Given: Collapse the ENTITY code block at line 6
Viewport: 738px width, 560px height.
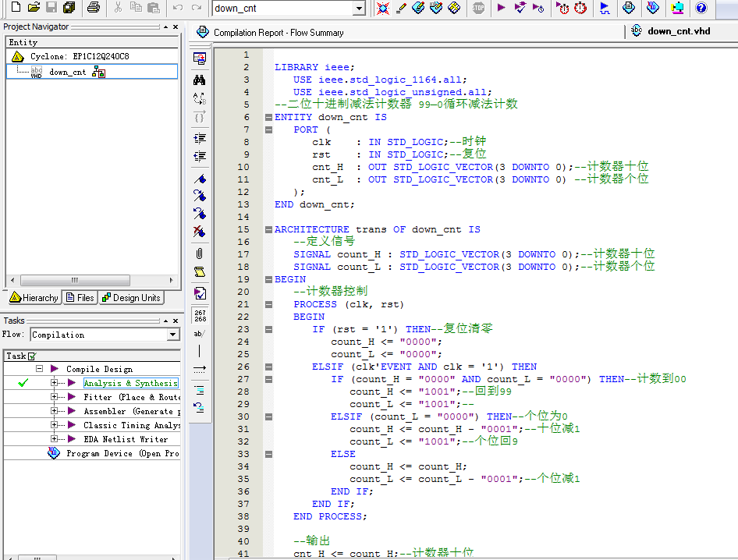Looking at the screenshot, I should click(x=268, y=118).
